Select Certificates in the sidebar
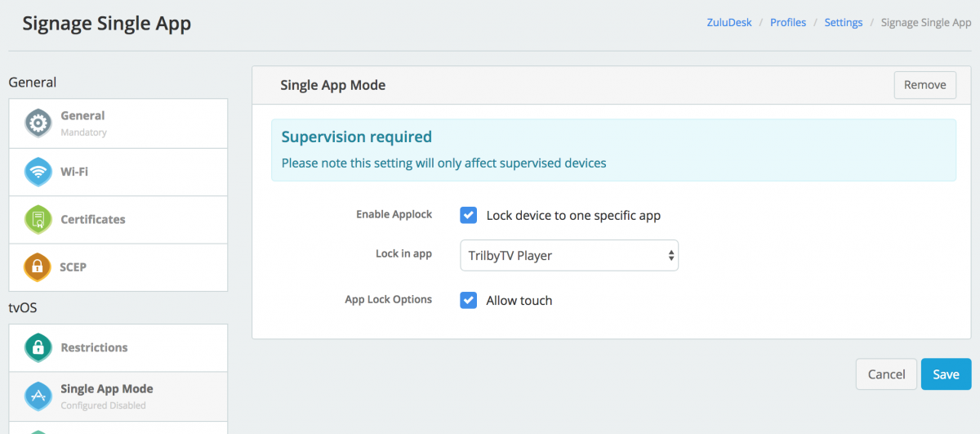 pos(93,220)
